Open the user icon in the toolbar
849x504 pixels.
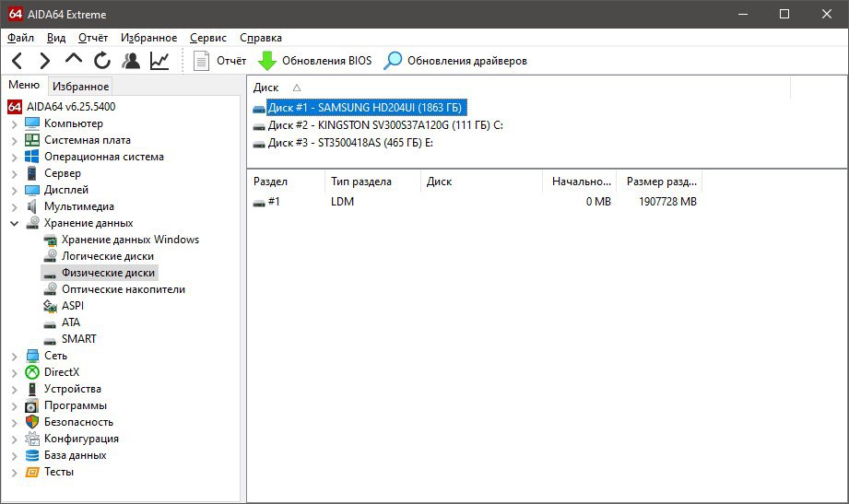click(131, 61)
